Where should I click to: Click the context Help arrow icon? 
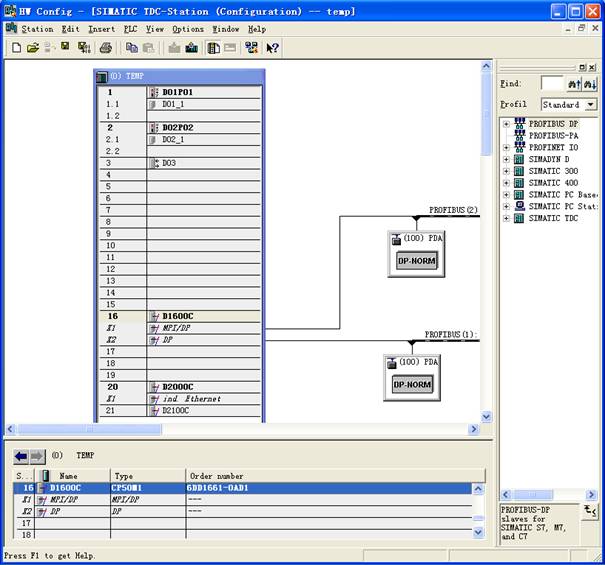[x=272, y=47]
